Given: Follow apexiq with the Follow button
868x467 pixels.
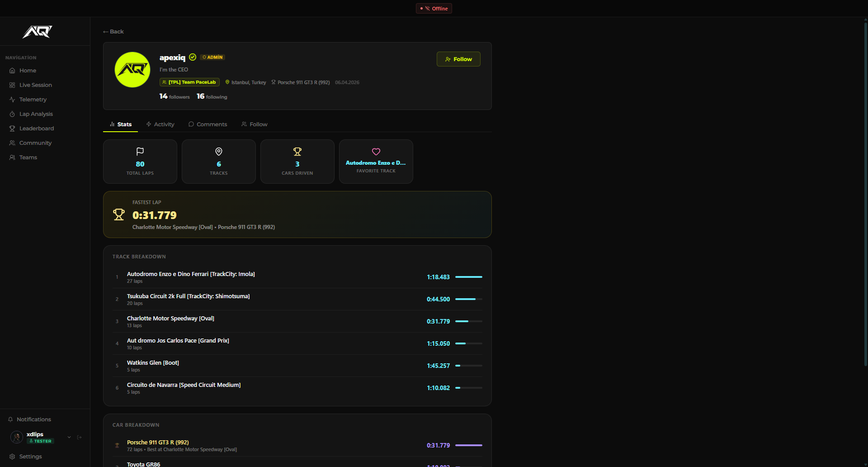Looking at the screenshot, I should (x=458, y=59).
